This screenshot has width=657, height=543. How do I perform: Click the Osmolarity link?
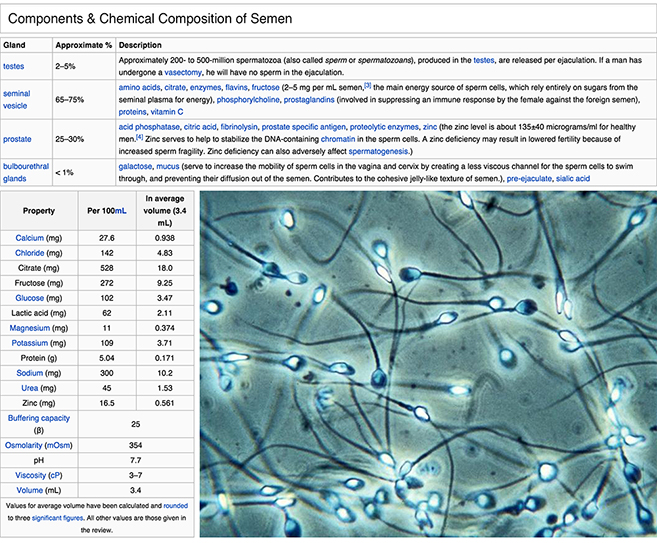tap(23, 445)
